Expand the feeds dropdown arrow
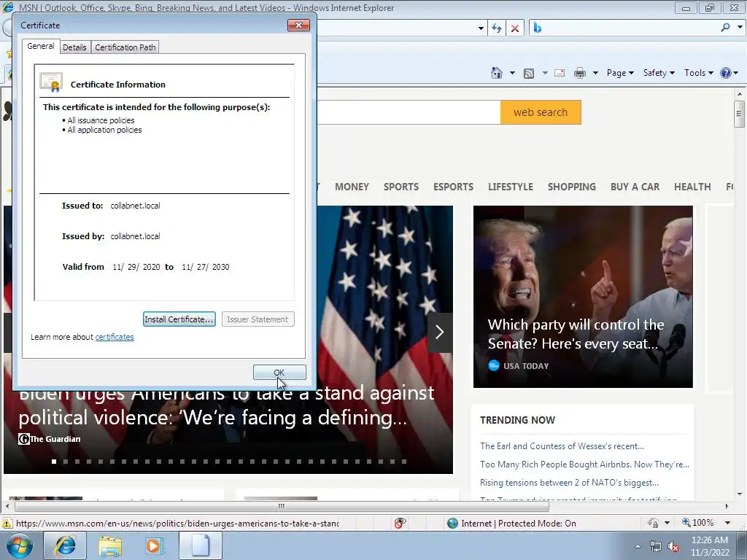This screenshot has height=560, width=747. click(x=544, y=73)
